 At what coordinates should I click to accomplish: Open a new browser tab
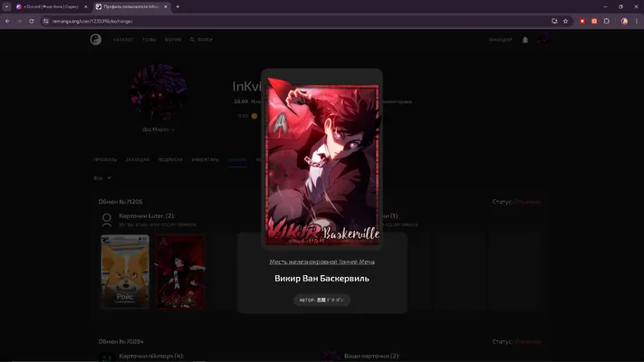178,6
